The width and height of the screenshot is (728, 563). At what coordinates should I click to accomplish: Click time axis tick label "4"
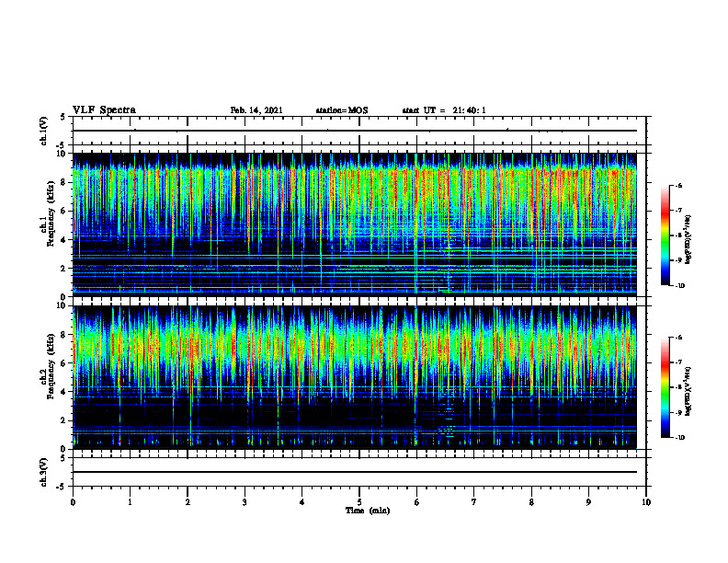tap(302, 502)
